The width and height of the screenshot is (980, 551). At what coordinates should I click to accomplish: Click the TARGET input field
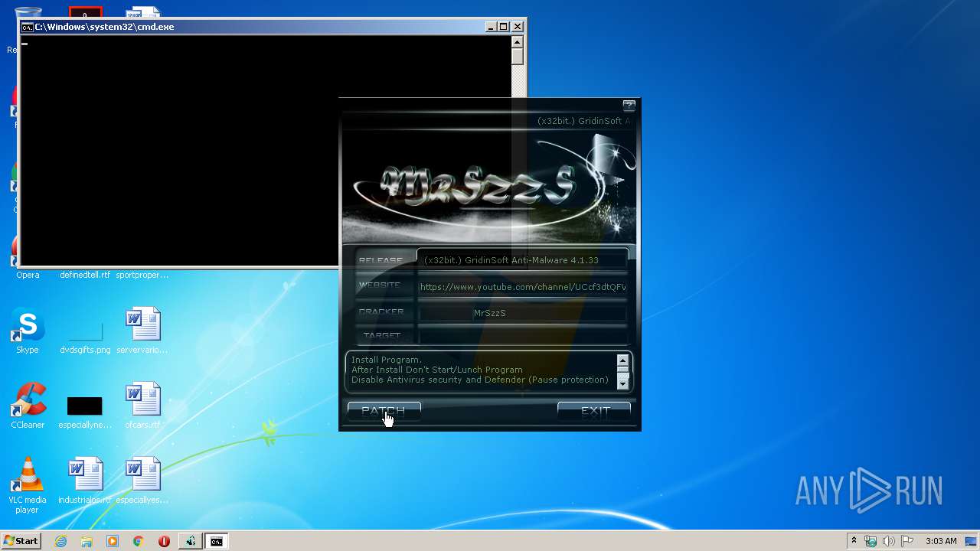[x=523, y=335]
